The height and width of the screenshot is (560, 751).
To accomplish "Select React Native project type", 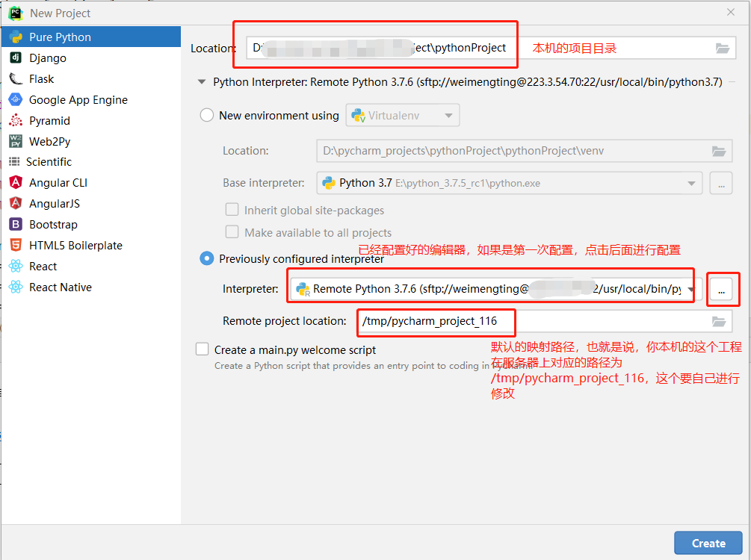I will click(91, 287).
